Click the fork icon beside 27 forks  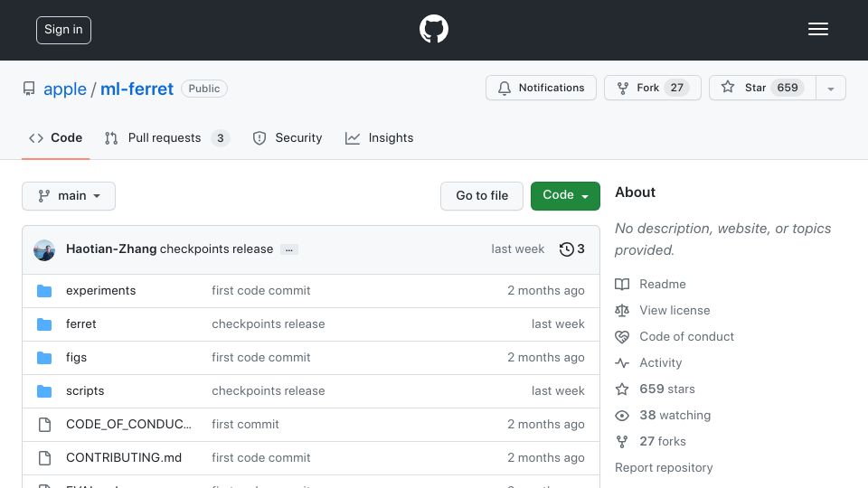pos(622,442)
